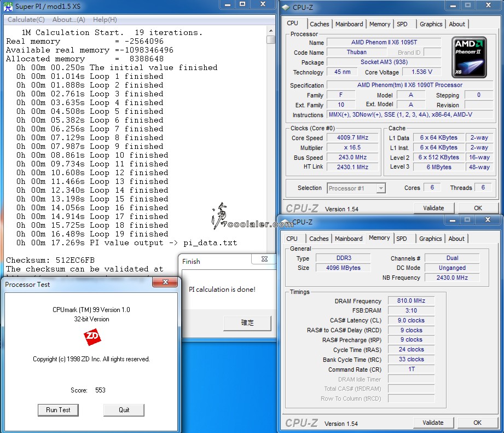Open Mainboard tab in upper CPU-Z window
Screen dimensions: 504x433
click(x=349, y=24)
